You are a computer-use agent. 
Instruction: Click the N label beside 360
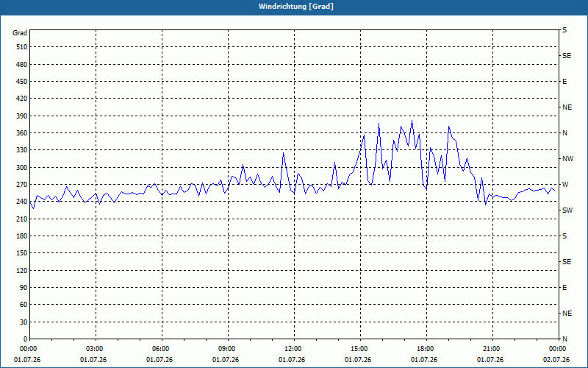564,133
